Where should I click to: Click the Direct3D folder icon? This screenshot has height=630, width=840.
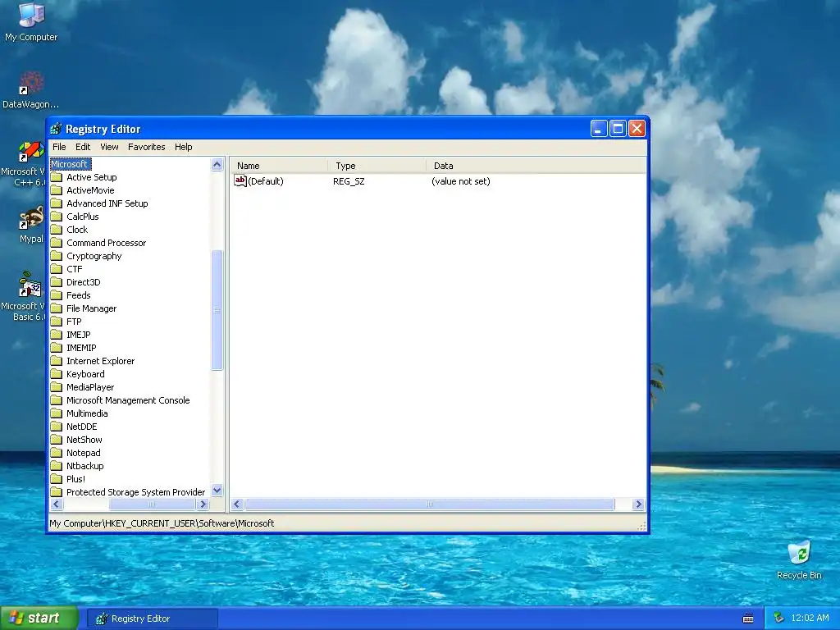point(57,282)
